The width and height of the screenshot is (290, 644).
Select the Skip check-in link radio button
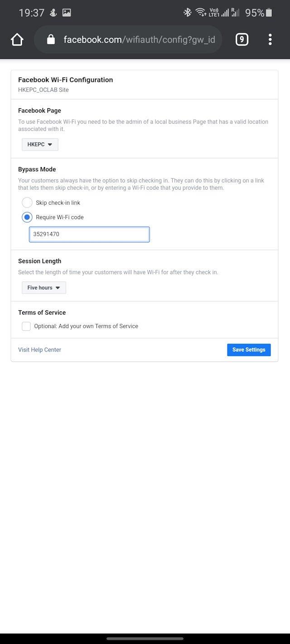point(27,203)
